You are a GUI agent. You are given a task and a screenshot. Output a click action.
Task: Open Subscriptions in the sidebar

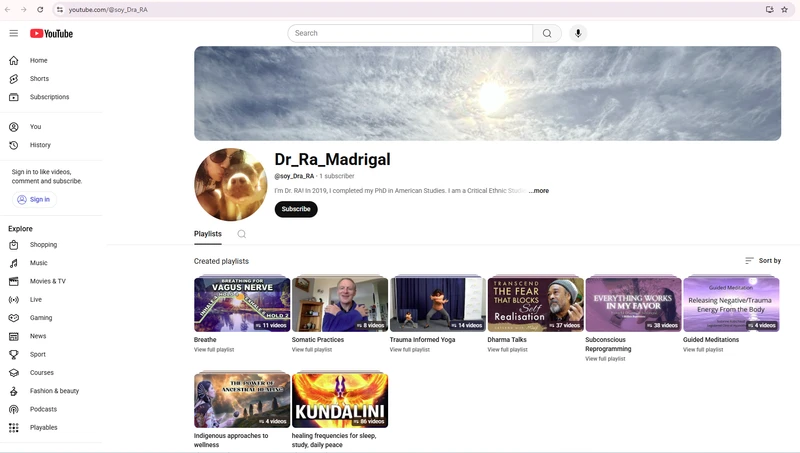(x=51, y=97)
